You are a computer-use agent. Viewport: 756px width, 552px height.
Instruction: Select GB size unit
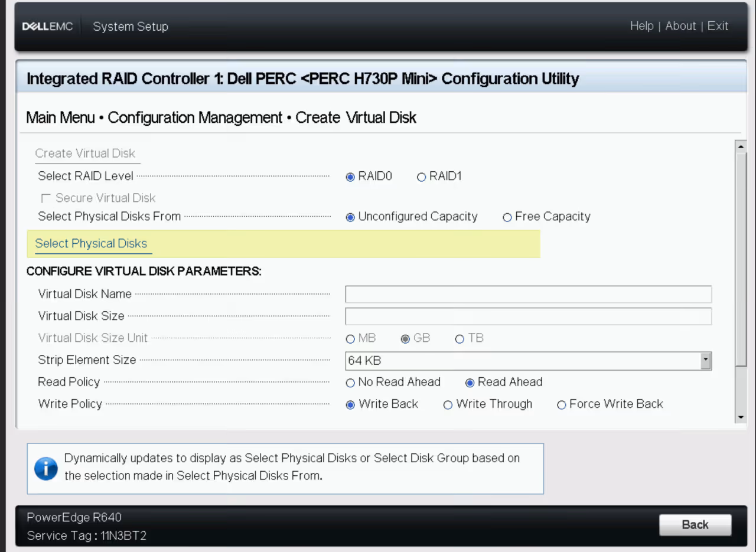click(405, 339)
